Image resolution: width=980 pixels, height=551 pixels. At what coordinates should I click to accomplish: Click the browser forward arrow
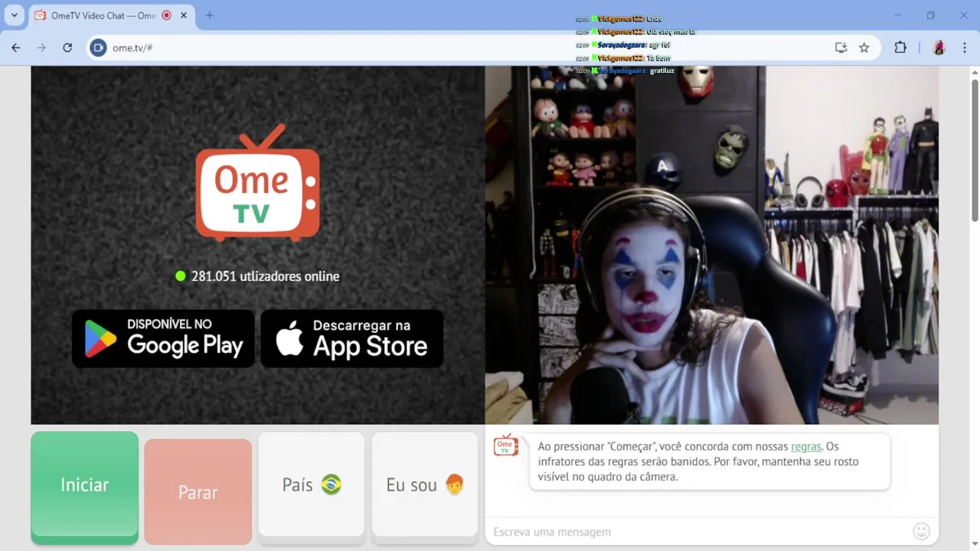point(41,47)
